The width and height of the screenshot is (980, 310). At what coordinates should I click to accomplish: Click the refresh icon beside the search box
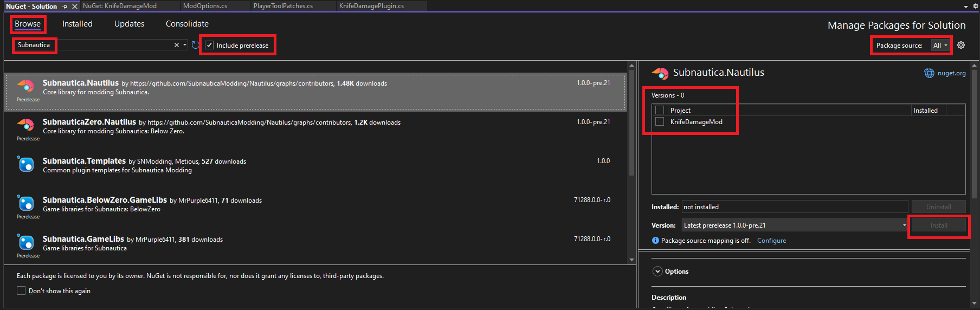(x=195, y=45)
